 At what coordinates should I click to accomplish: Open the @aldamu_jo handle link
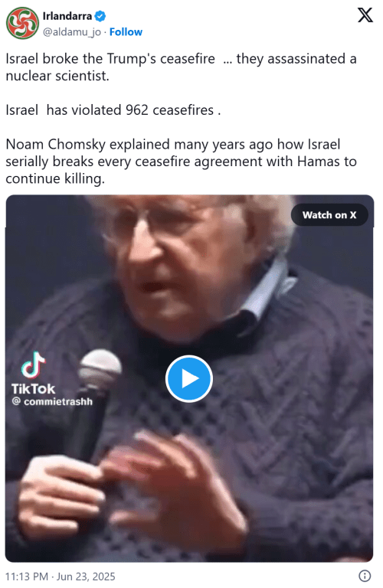(x=72, y=32)
